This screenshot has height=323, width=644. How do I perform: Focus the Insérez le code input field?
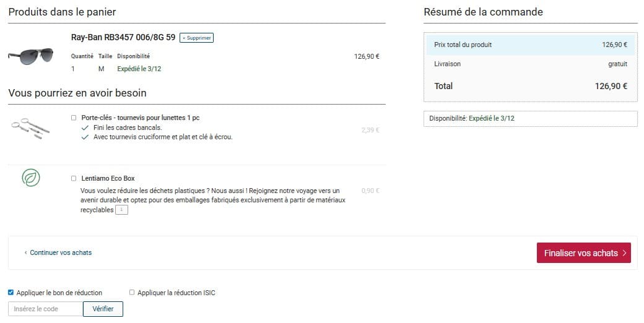pos(45,309)
